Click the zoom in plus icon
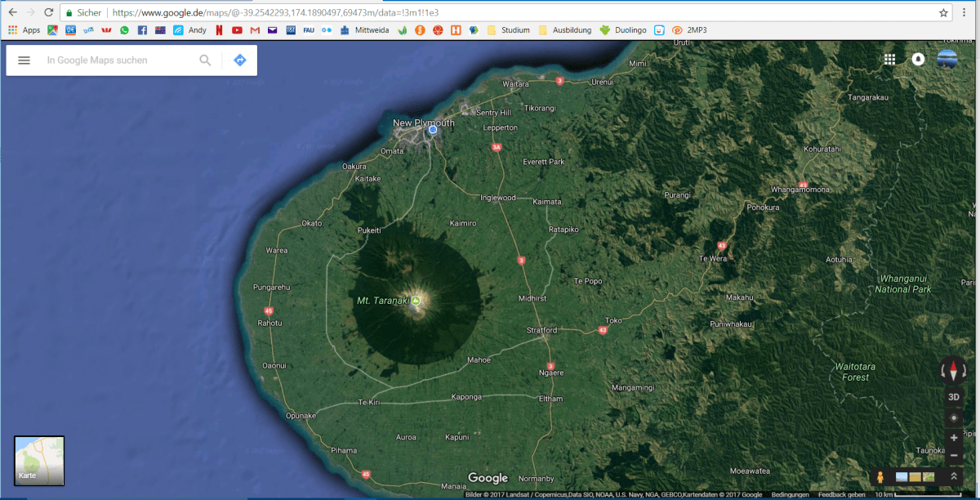This screenshot has width=980, height=500. (953, 438)
